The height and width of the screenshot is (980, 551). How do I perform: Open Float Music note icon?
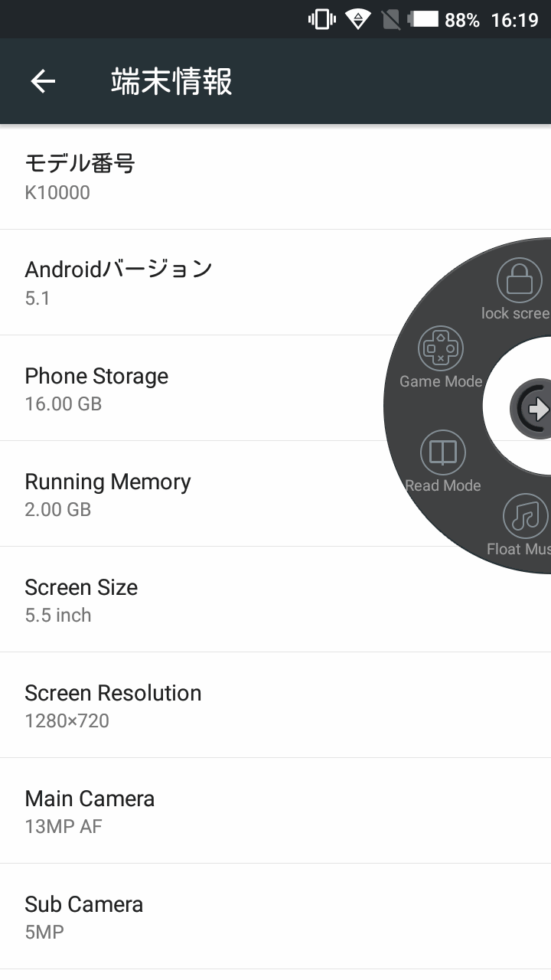525,516
